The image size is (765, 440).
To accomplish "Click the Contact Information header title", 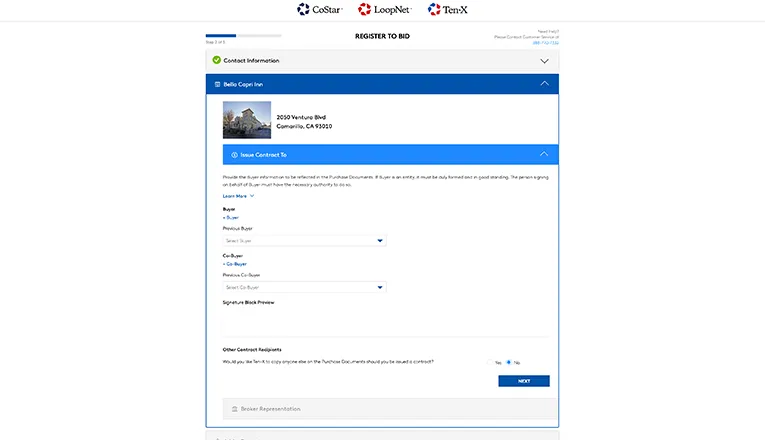I will [x=251, y=60].
